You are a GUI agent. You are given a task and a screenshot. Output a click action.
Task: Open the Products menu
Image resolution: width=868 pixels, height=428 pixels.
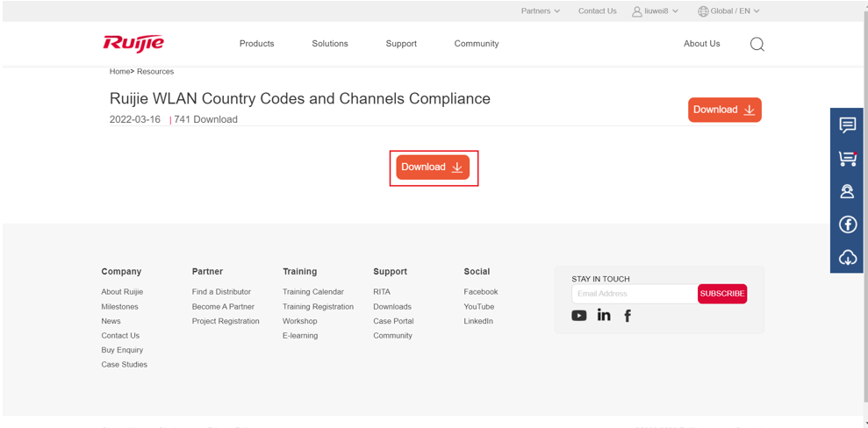pyautogui.click(x=257, y=44)
